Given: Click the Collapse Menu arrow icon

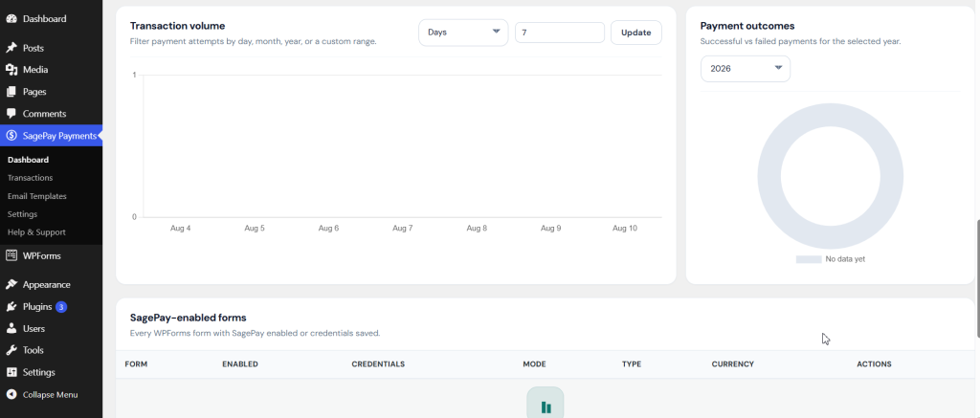Looking at the screenshot, I should tap(11, 395).
